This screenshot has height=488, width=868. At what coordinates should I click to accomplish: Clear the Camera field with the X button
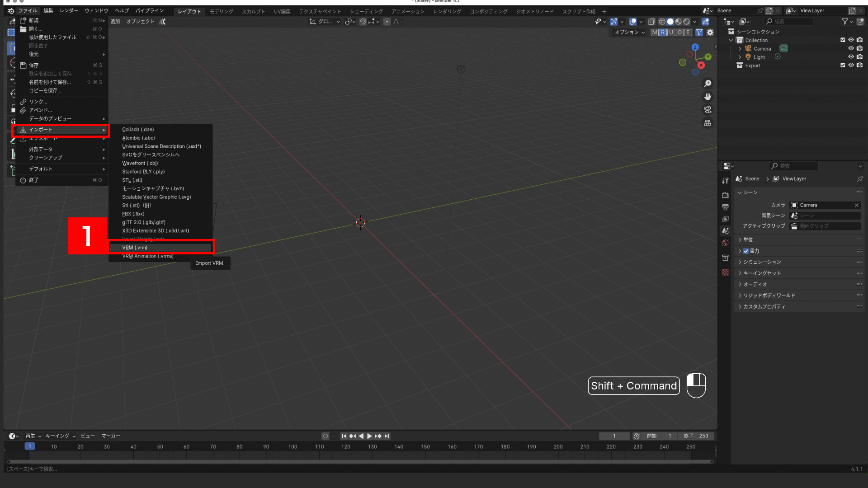coord(856,205)
